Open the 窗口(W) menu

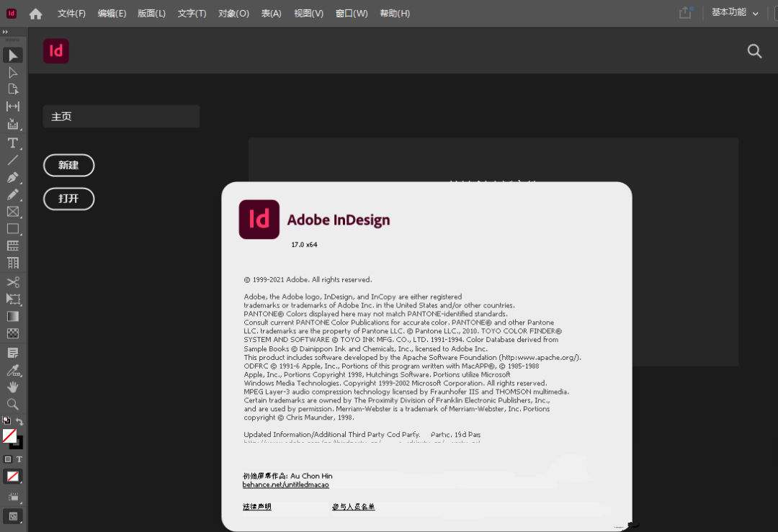[x=352, y=14]
